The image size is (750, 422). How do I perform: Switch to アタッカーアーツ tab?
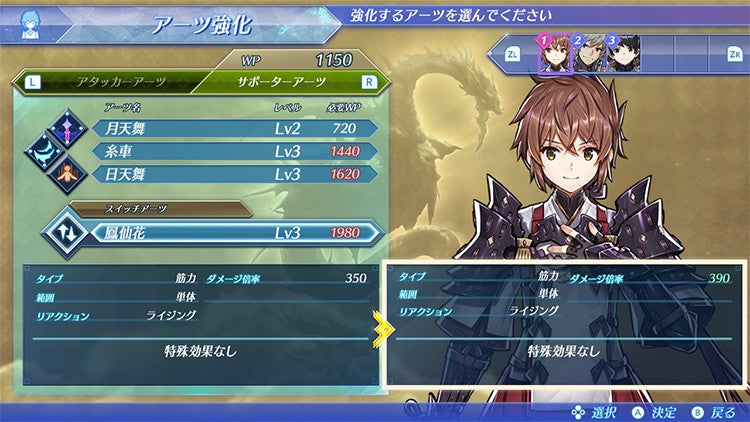[121, 82]
